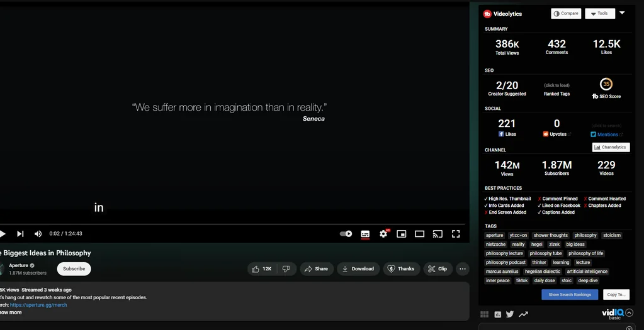Expand description with Show more

coord(10,312)
